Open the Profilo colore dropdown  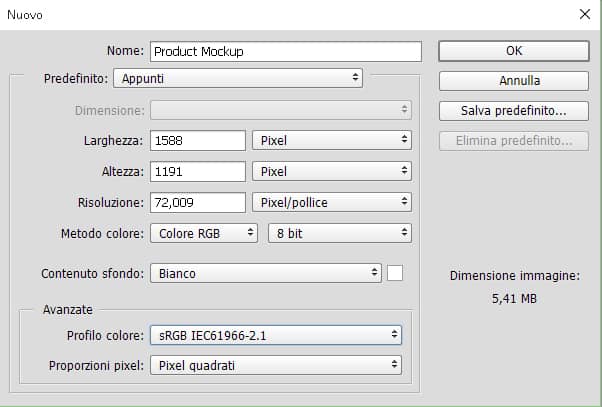click(276, 335)
